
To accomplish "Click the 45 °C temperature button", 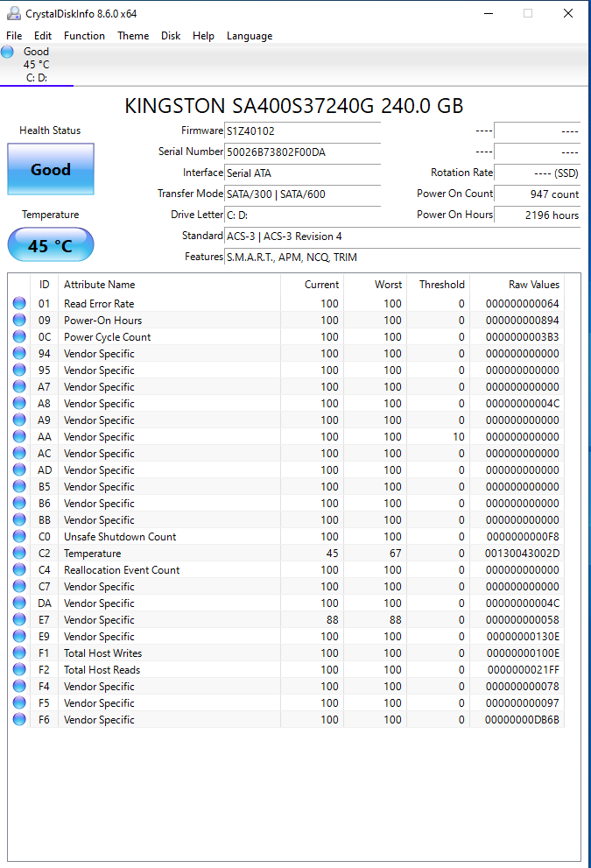I will point(51,244).
